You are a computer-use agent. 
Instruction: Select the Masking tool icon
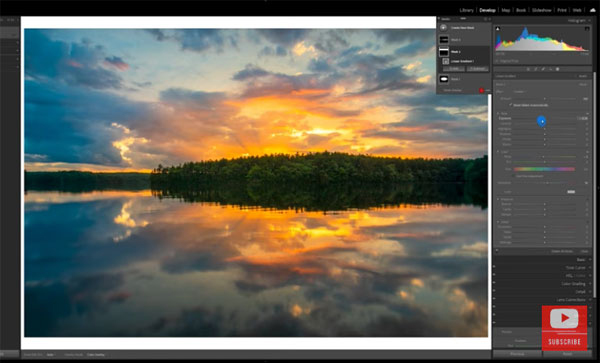click(558, 69)
